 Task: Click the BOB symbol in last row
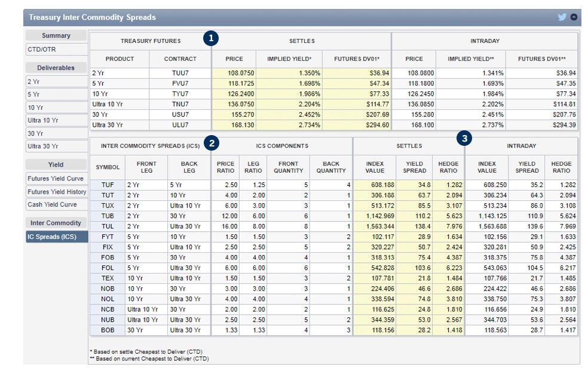point(108,330)
